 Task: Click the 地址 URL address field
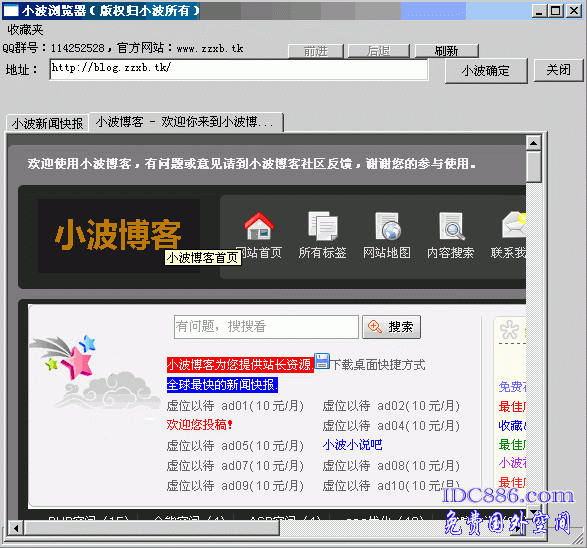pyautogui.click(x=239, y=69)
